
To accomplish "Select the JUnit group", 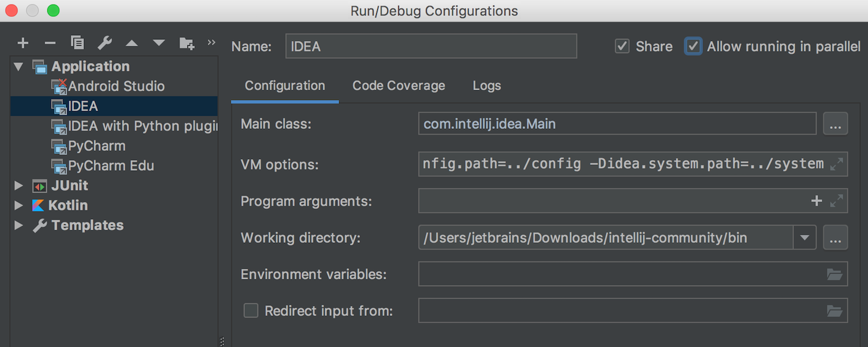I will click(114, 186).
